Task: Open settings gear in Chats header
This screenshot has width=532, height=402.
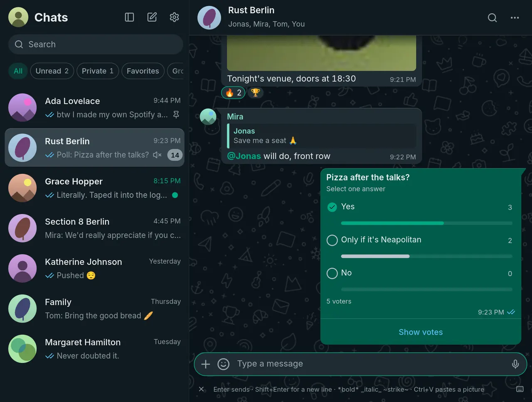Action: pyautogui.click(x=175, y=17)
